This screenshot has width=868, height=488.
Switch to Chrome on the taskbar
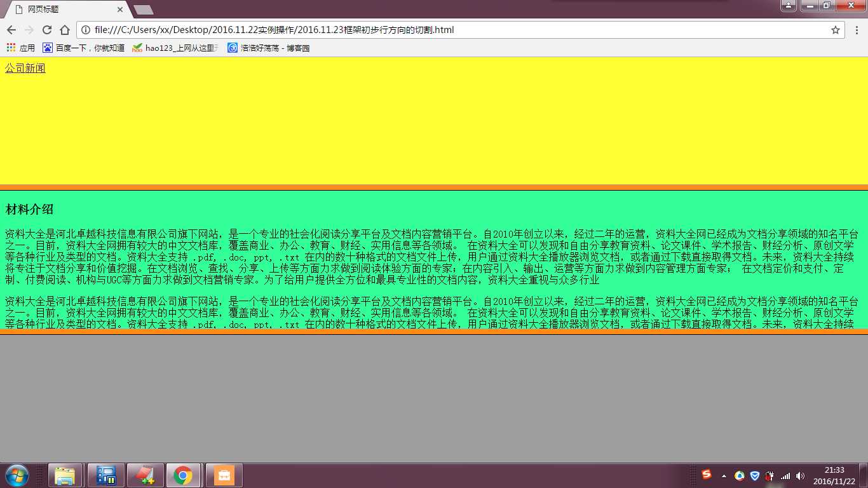184,475
